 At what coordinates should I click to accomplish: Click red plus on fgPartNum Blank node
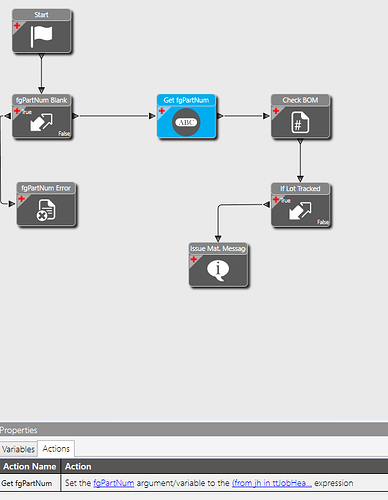pyautogui.click(x=17, y=111)
